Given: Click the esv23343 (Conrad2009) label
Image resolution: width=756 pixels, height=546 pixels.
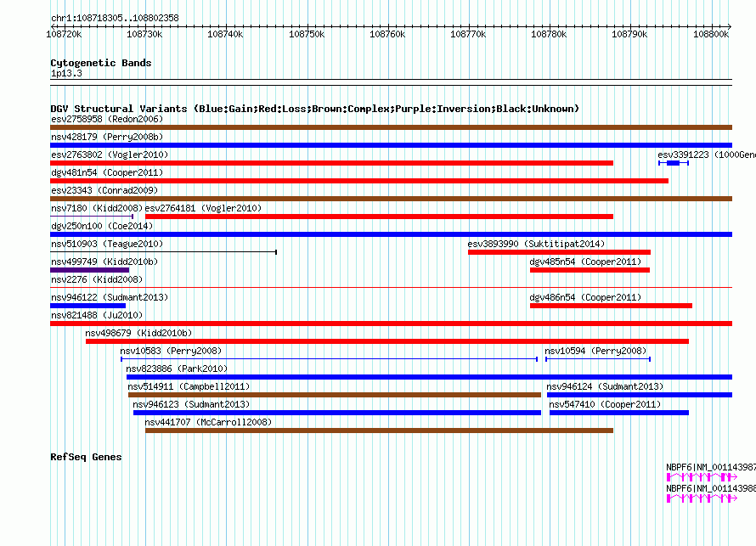Looking at the screenshot, I should point(104,190).
